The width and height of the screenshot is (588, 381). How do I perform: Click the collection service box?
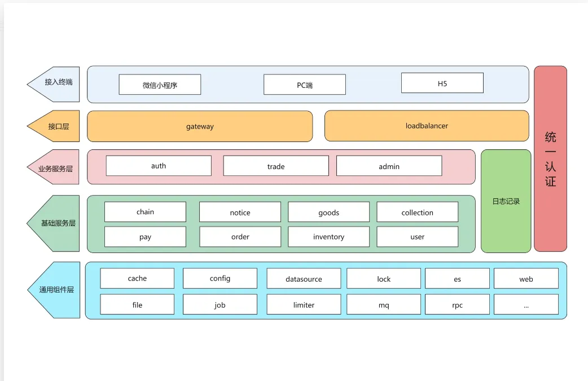tap(417, 212)
